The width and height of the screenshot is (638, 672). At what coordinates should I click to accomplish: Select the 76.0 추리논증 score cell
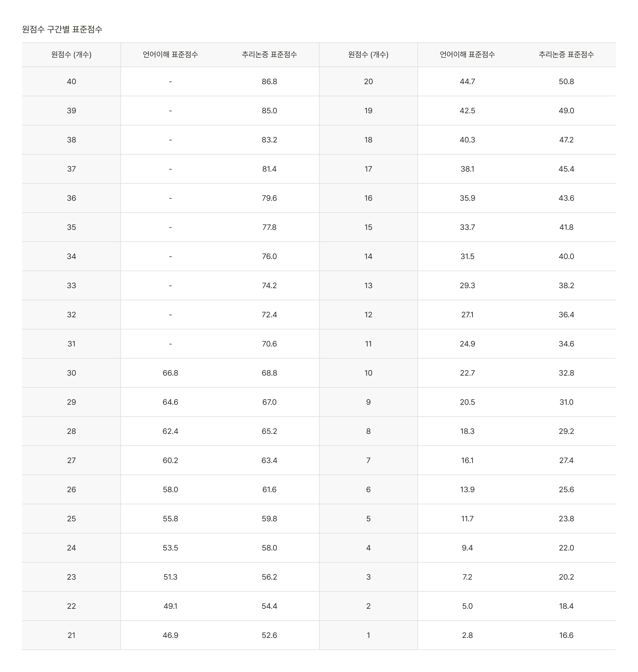click(269, 257)
